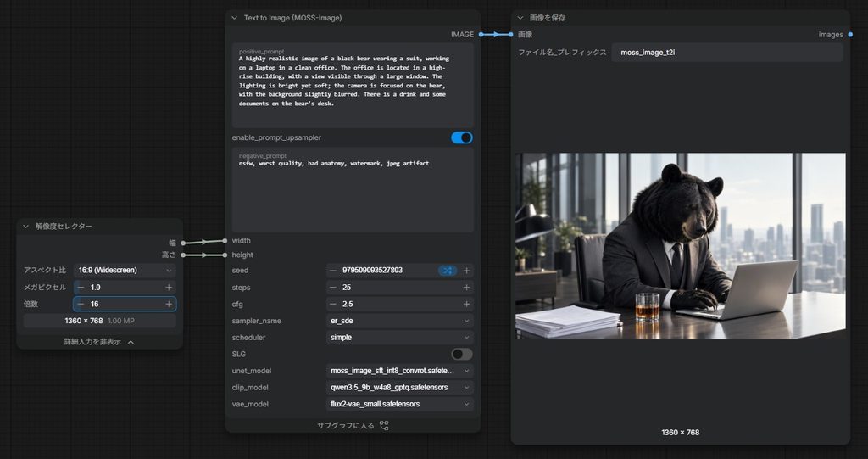This screenshot has width=868, height=459.
Task: Increase the steps value with plus
Action: (467, 287)
